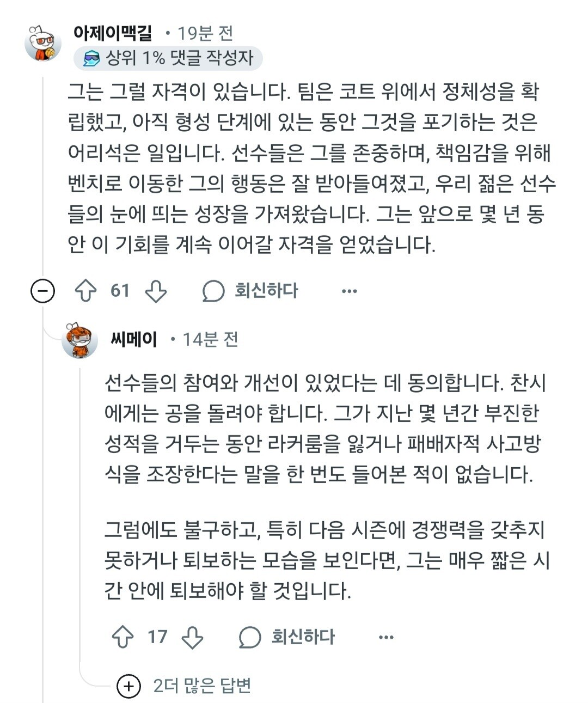
Task: Click the 상위 1% 댓글 작성자 badge
Action: point(168,58)
